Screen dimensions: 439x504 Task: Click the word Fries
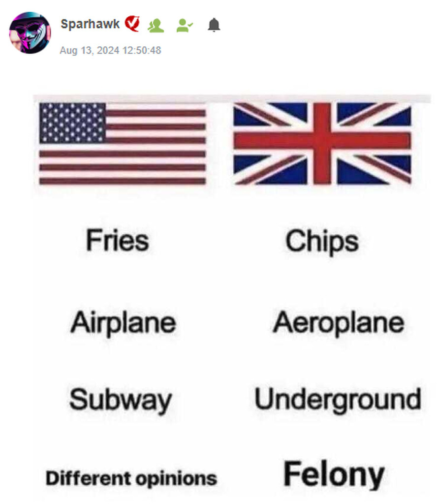117,240
